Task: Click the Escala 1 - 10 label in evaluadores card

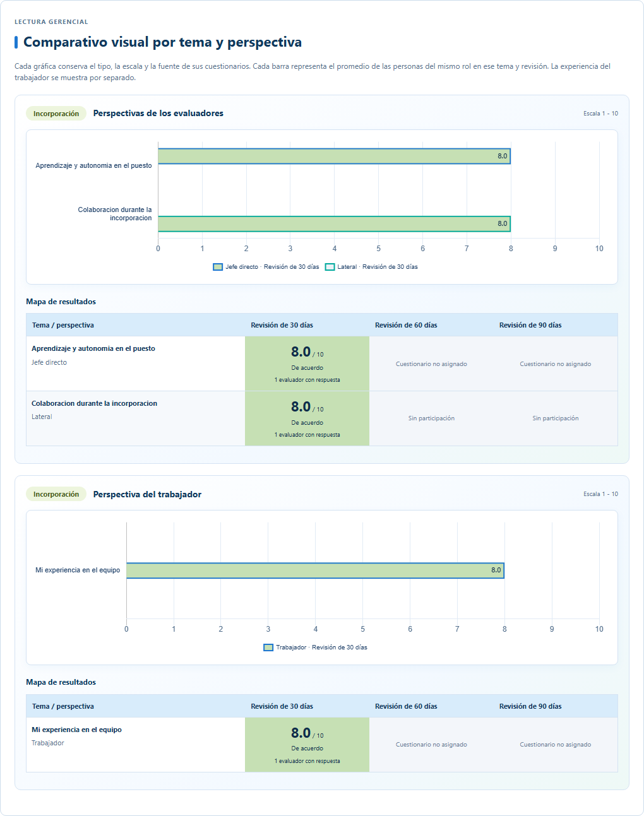Action: 600,114
